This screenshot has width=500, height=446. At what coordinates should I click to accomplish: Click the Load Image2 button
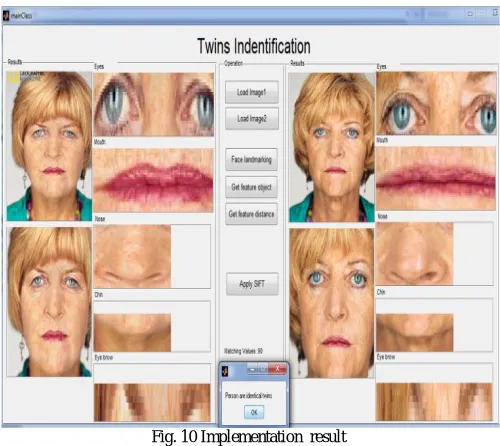click(252, 118)
